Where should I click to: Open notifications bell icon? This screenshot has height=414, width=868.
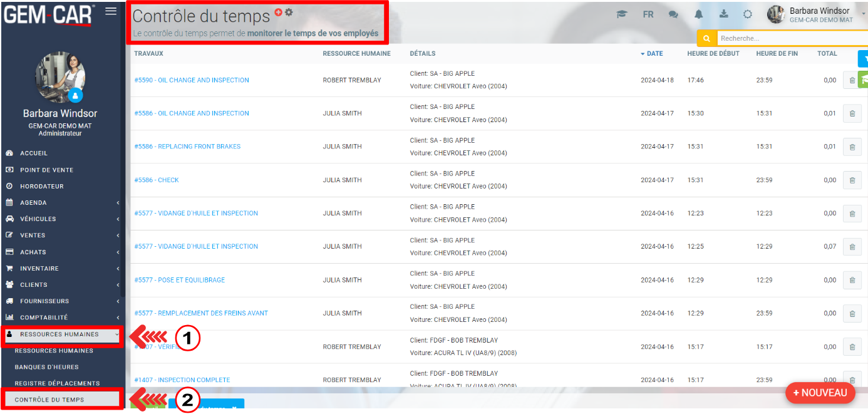coord(698,14)
